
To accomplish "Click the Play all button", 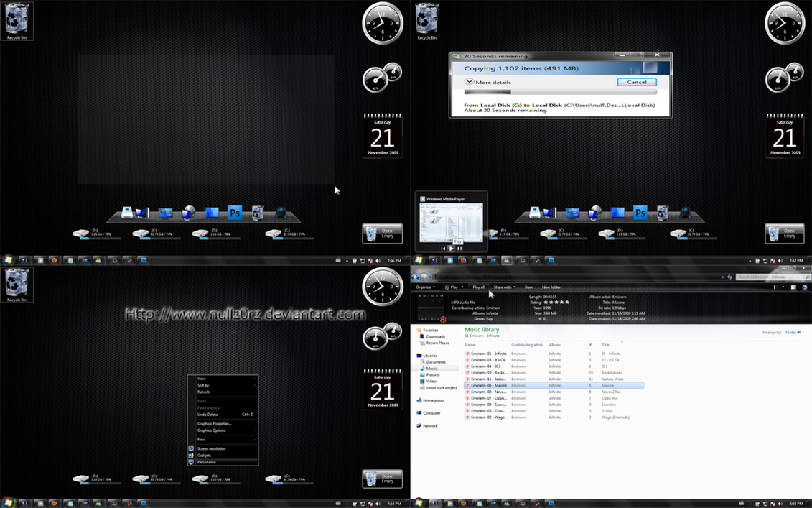I will click(478, 287).
